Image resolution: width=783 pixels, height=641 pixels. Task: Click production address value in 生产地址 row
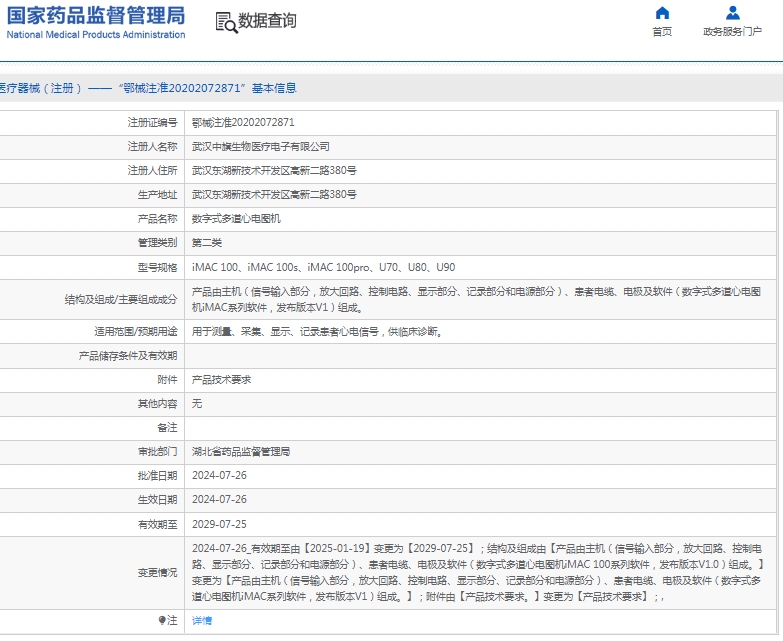(x=274, y=195)
